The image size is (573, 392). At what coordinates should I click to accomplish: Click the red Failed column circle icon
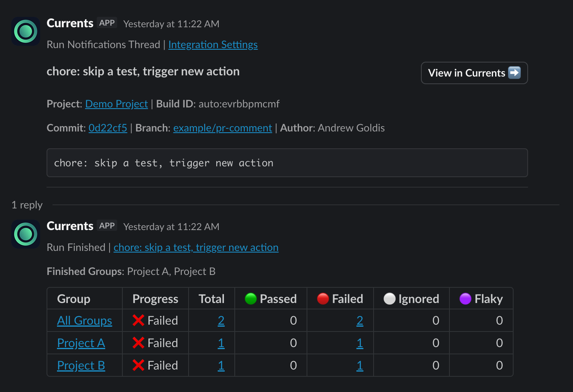point(323,299)
